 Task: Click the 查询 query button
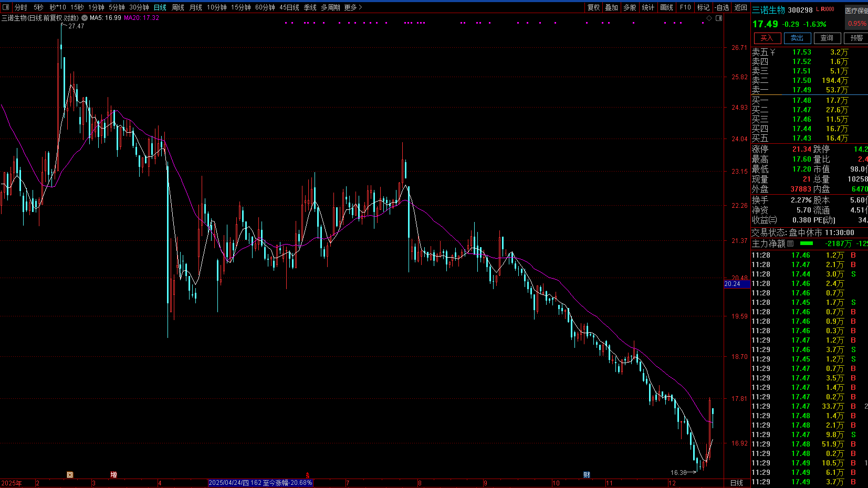tap(827, 38)
